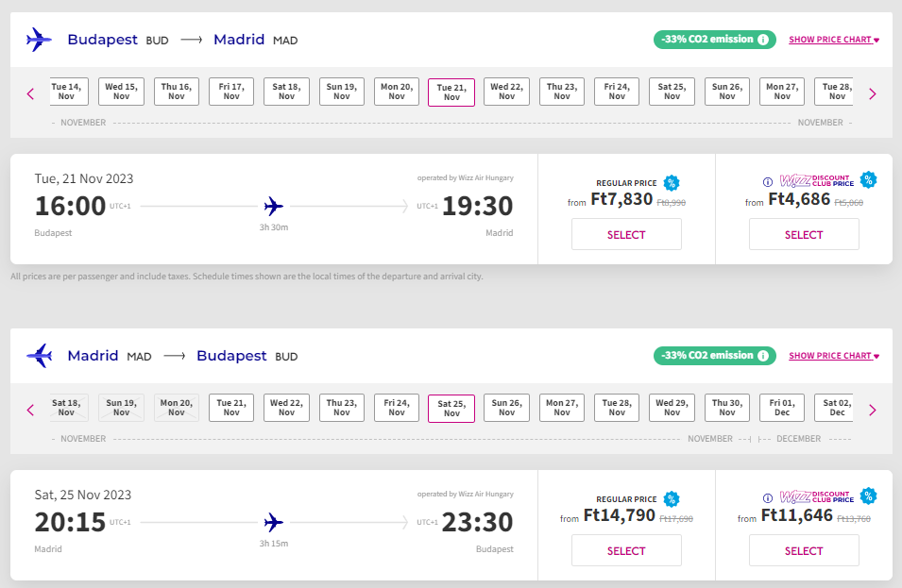
Task: Show earlier outbound dates with left arrow
Action: coord(30,93)
